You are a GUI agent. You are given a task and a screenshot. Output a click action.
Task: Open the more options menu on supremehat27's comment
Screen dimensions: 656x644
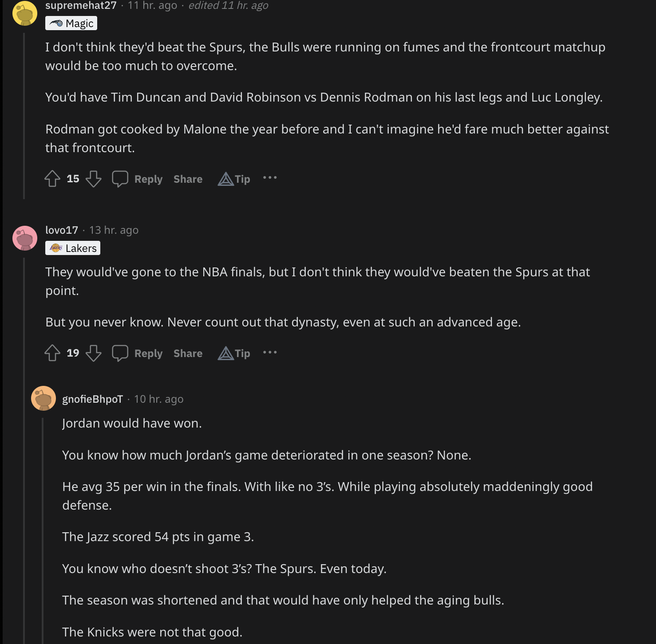(270, 178)
